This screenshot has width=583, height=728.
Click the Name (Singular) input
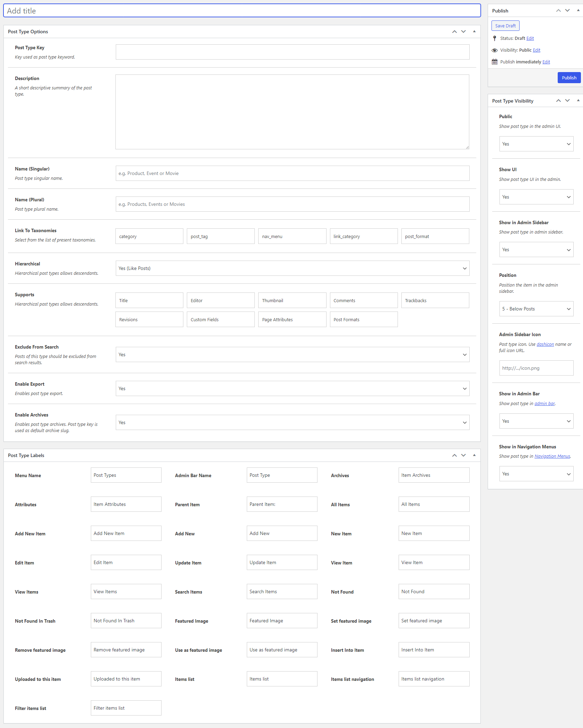(293, 173)
